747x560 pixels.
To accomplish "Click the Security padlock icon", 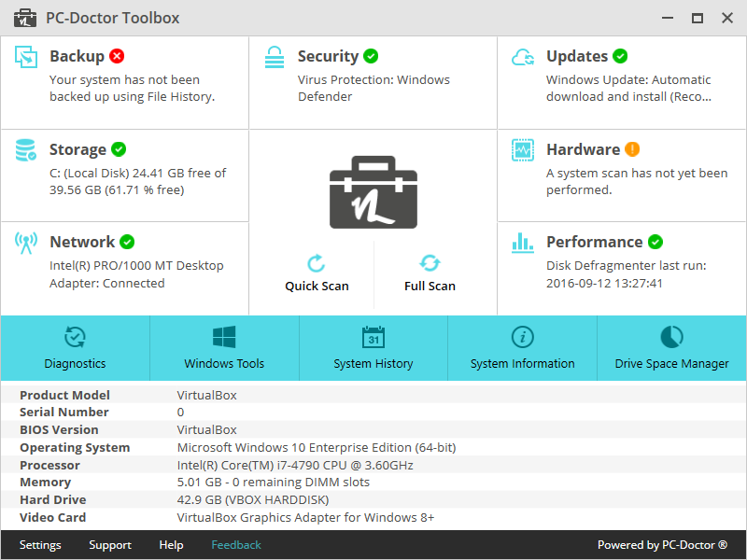I will (x=275, y=57).
